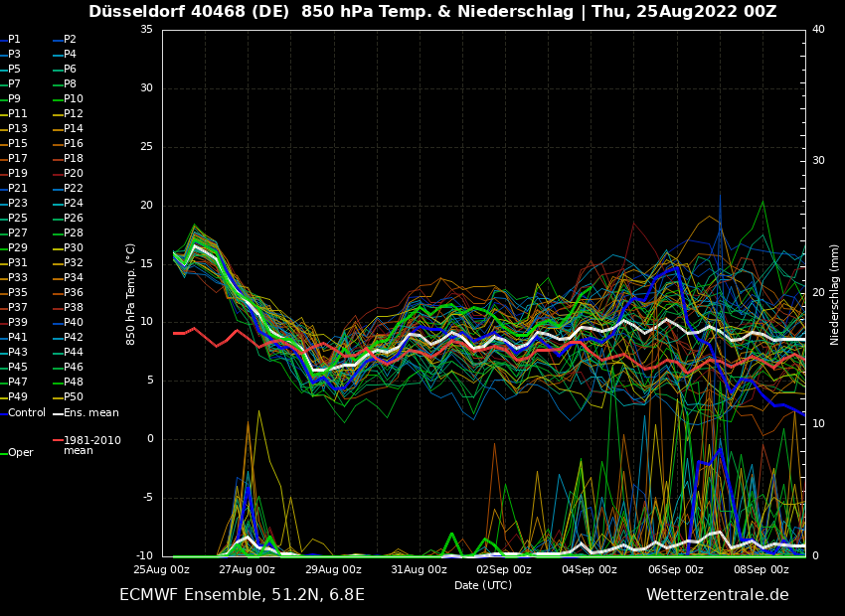The width and height of the screenshot is (845, 616).
Task: Click the 1981-2010 mean legend label
Action: [91, 445]
